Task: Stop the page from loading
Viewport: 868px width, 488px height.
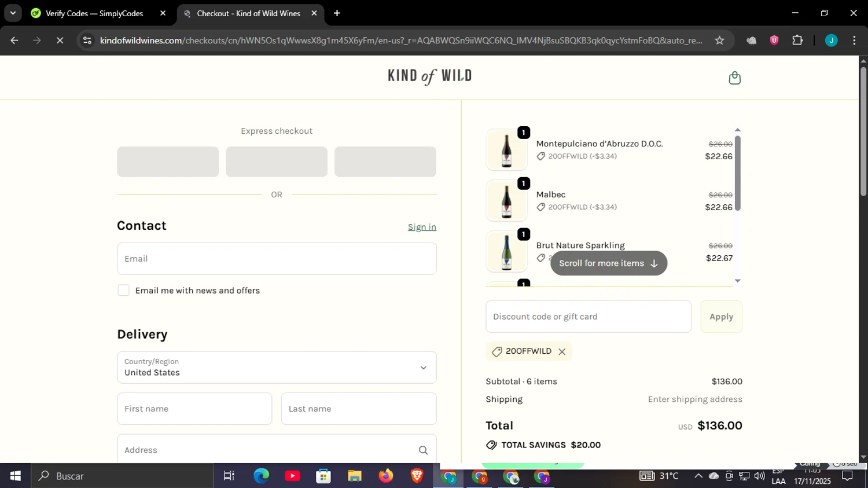Action: (x=60, y=41)
